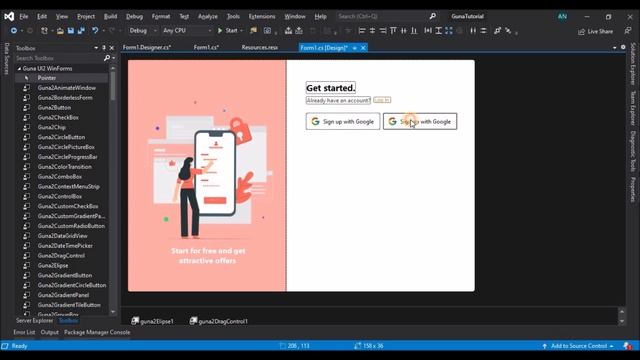Click the Make Horizontal Spacing Equal icon

(473, 31)
